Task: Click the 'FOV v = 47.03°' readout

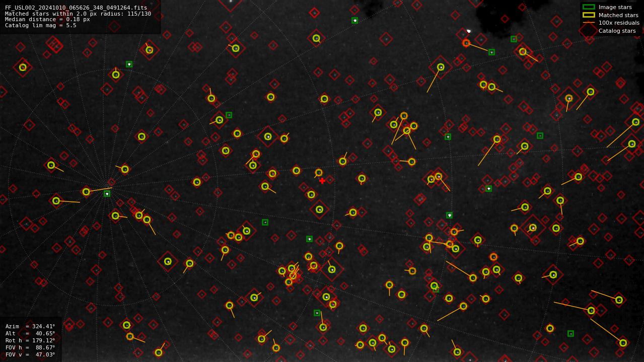Action: point(30,354)
